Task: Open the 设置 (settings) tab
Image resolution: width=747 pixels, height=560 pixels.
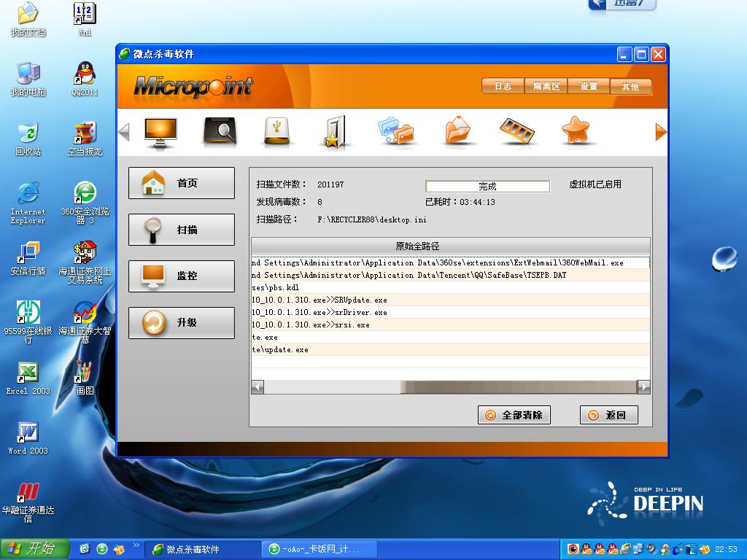Action: (589, 86)
